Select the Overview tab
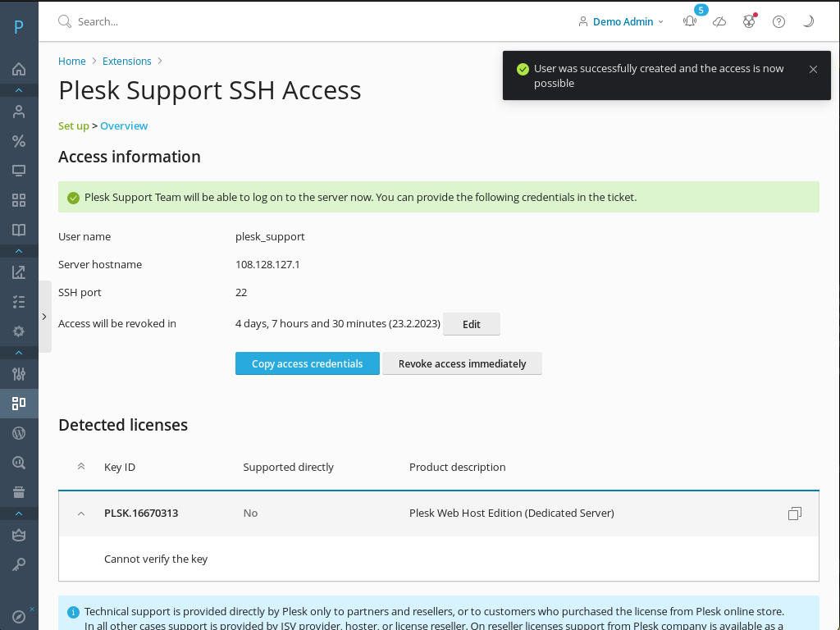 click(124, 126)
